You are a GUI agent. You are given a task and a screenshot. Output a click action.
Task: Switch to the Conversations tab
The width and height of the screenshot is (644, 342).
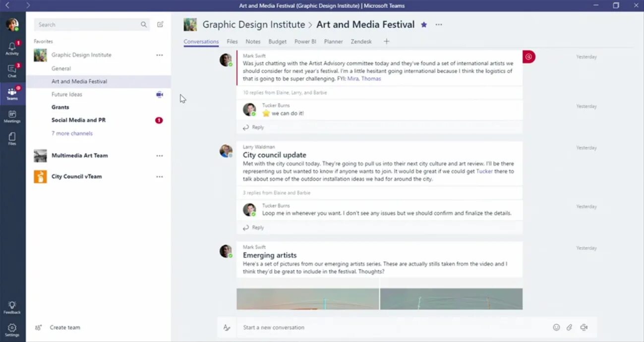[x=201, y=42]
